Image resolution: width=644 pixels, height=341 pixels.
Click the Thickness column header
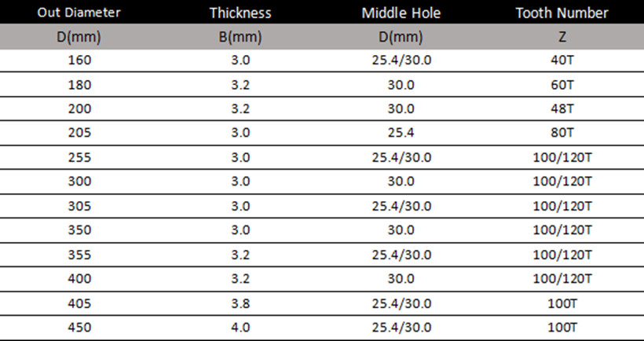[240, 13]
